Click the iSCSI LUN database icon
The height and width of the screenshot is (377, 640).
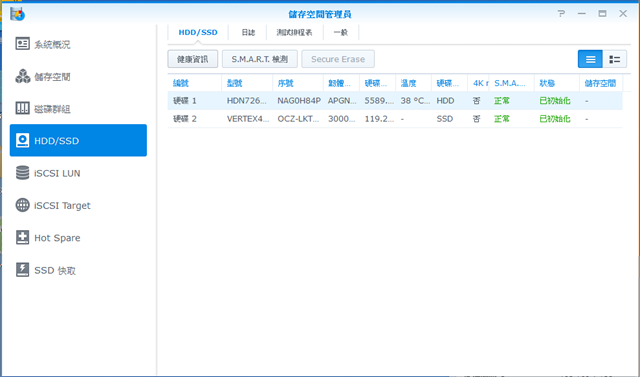coord(22,173)
